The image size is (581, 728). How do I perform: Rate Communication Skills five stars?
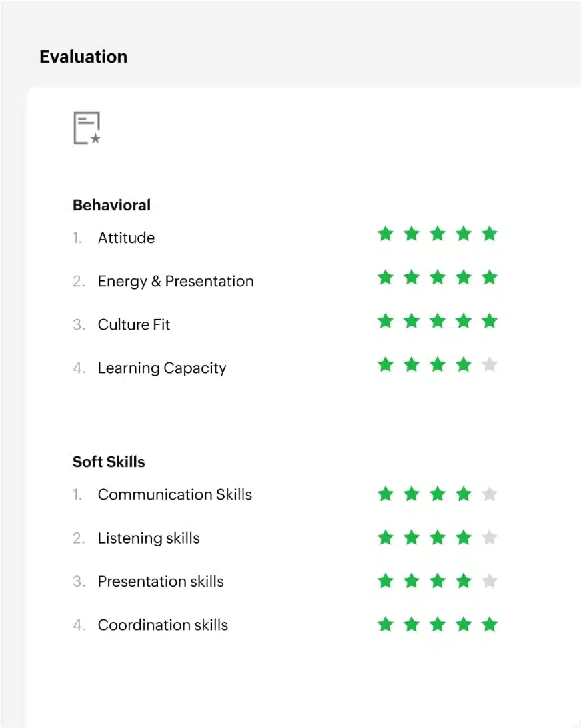click(x=490, y=494)
